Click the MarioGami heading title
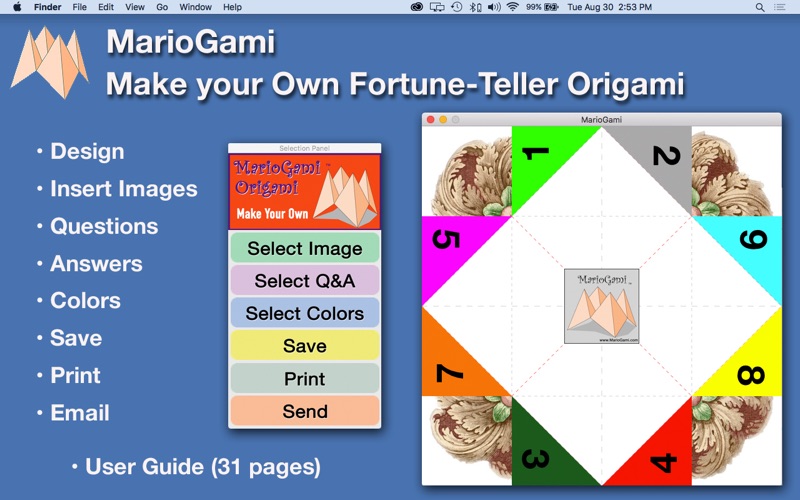Viewport: 800px width, 500px height. coord(191,41)
